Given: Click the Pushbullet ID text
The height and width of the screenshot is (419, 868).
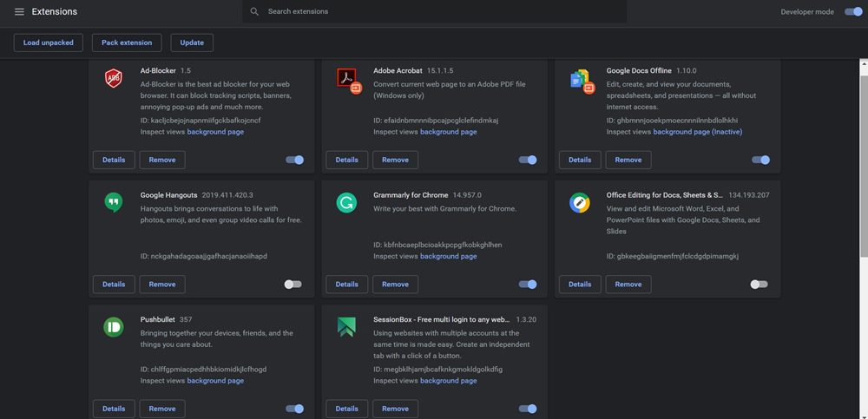Looking at the screenshot, I should coord(204,370).
